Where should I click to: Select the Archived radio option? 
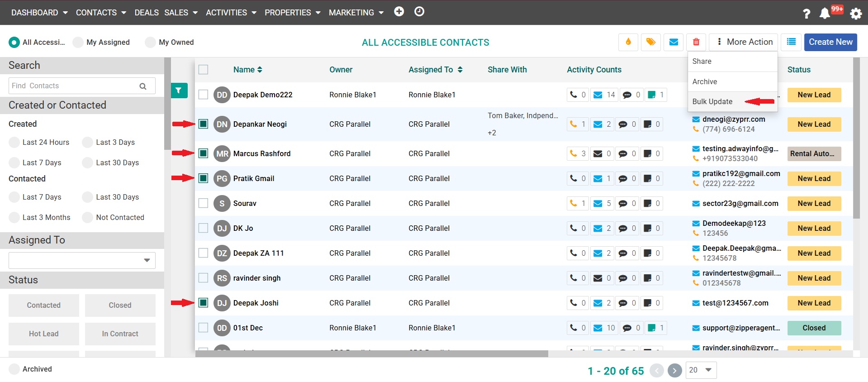pos(14,369)
